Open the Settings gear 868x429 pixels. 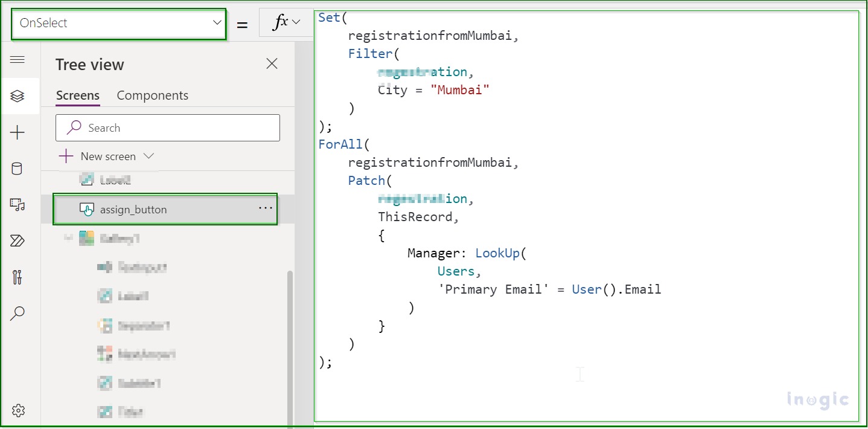tap(18, 410)
